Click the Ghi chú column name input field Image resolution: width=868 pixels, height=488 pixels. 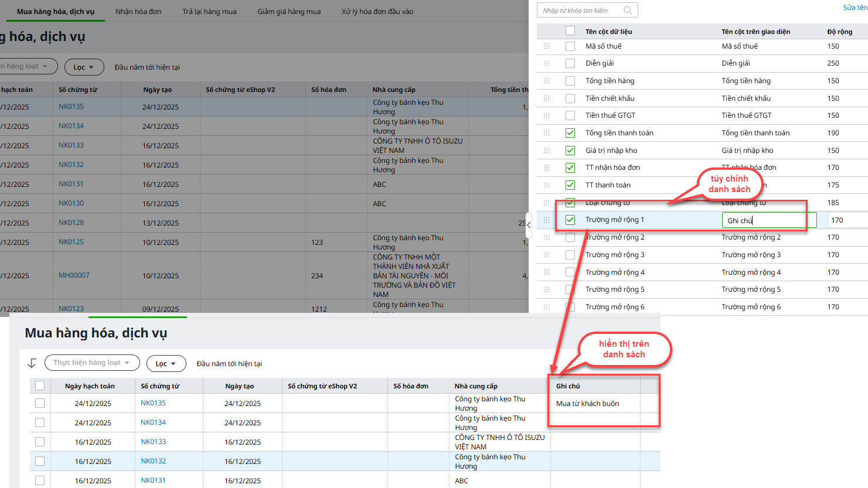768,220
